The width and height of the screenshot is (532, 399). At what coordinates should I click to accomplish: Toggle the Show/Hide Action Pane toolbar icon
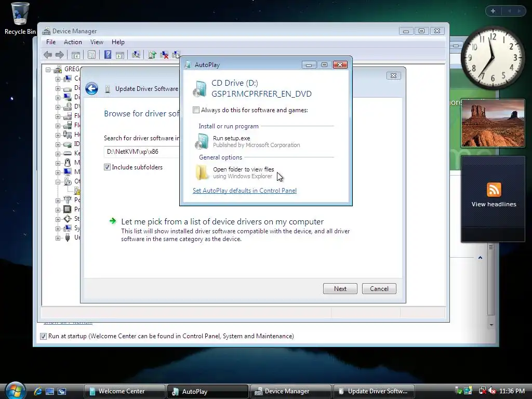(x=120, y=55)
